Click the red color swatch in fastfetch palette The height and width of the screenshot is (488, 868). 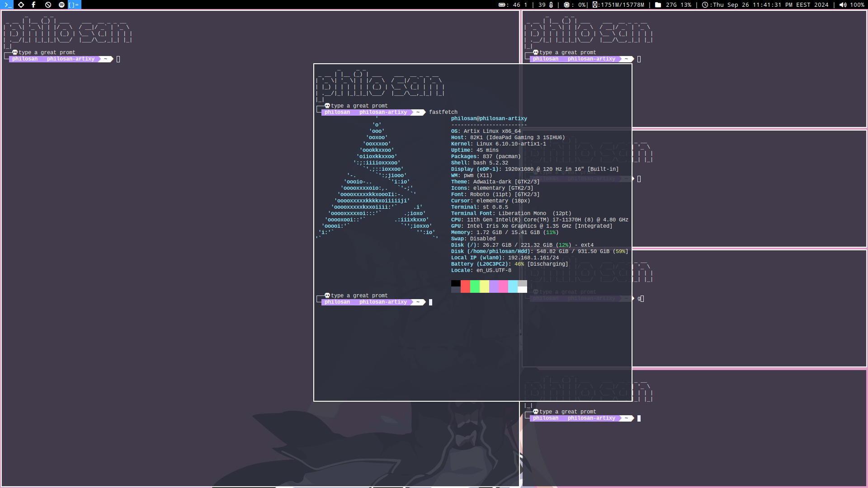click(x=465, y=286)
